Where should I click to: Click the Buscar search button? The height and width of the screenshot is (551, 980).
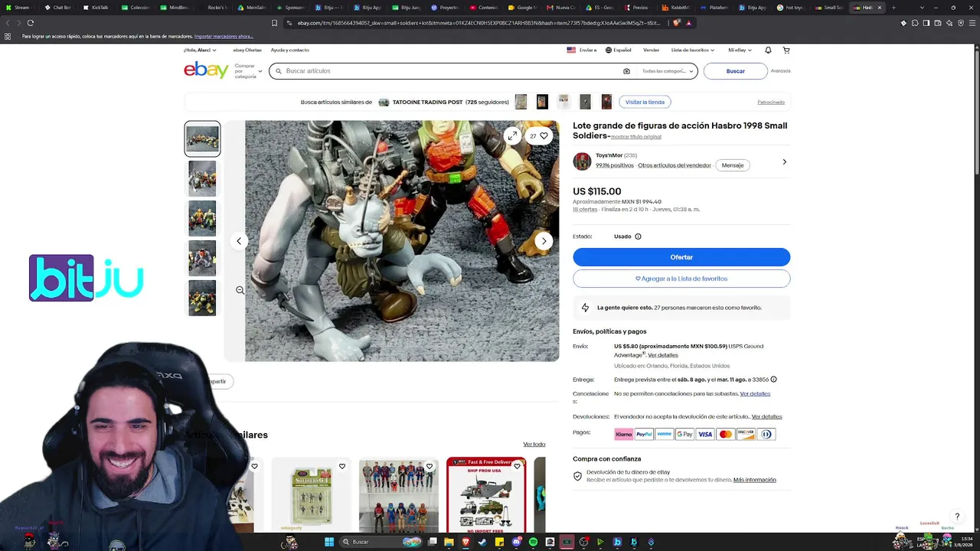point(736,71)
